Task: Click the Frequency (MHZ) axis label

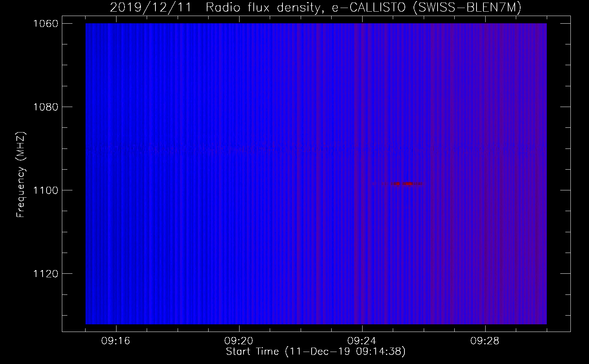Action: coord(20,175)
